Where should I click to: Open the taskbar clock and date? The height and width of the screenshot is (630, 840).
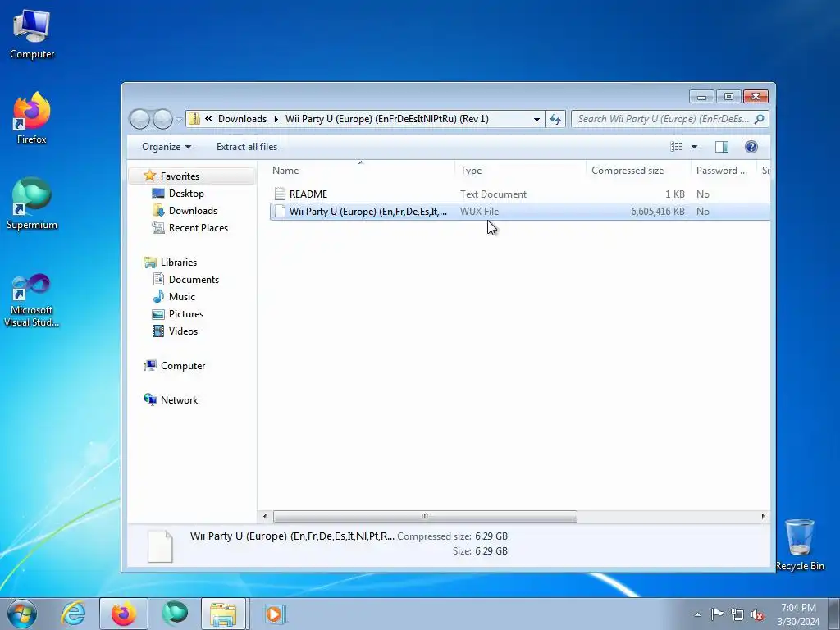pos(798,614)
